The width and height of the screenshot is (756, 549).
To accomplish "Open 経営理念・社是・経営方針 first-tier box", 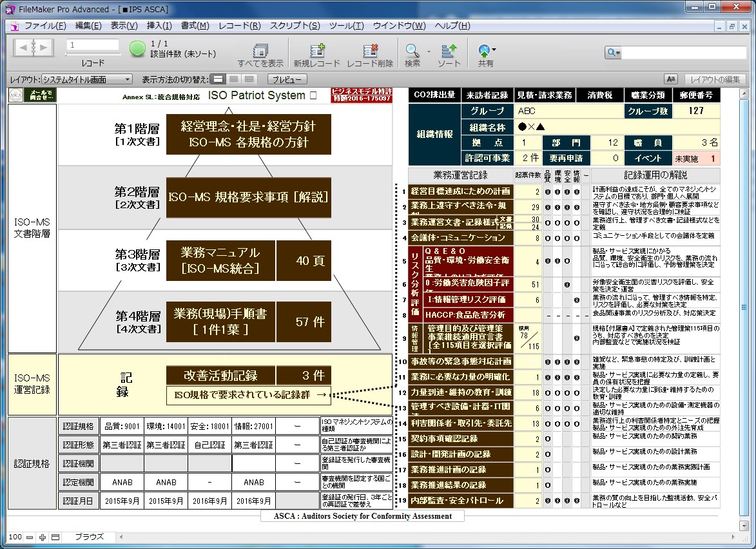I will click(x=248, y=135).
